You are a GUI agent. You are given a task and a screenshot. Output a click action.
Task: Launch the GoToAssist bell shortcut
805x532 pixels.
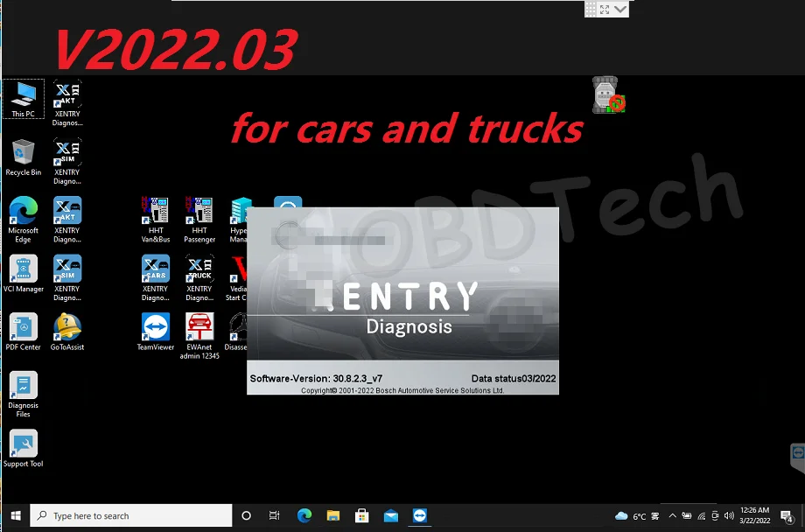[67, 332]
